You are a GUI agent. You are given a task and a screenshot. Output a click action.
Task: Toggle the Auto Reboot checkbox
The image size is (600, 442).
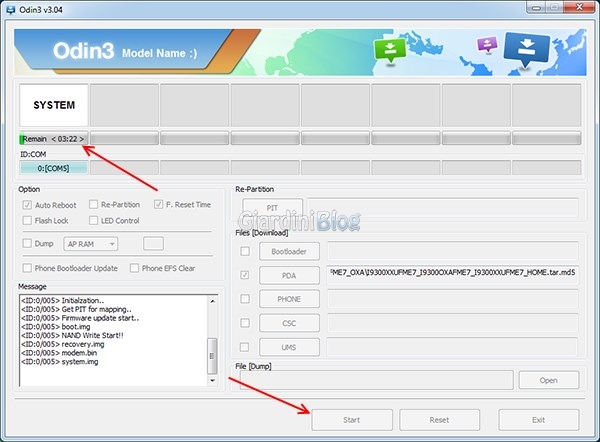(x=27, y=205)
